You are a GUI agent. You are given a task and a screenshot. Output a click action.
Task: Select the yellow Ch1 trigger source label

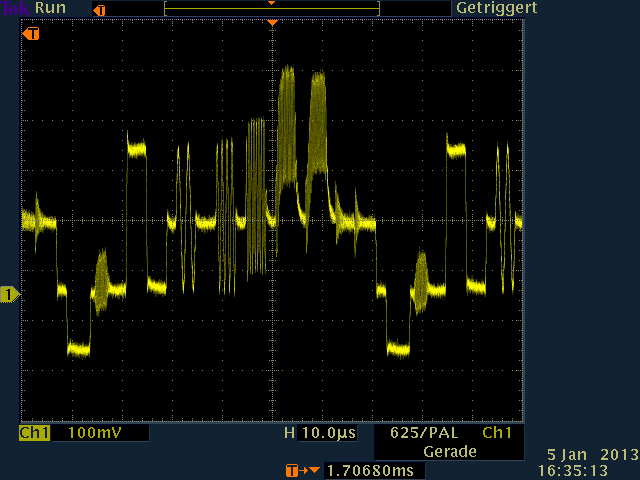(x=497, y=434)
